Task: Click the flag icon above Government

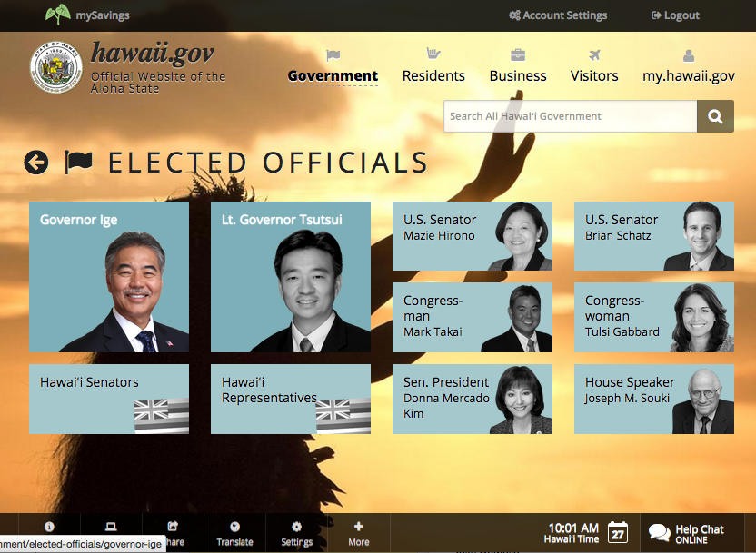Action: 333,55
